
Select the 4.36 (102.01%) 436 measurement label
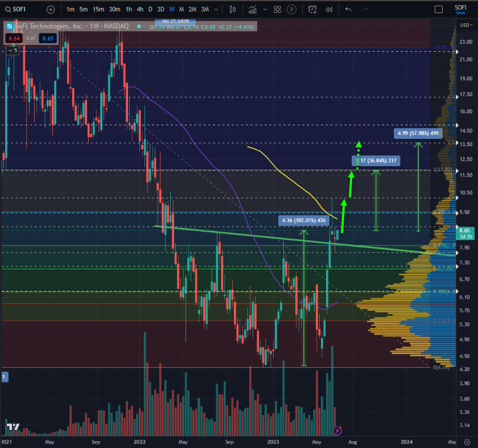tap(304, 220)
